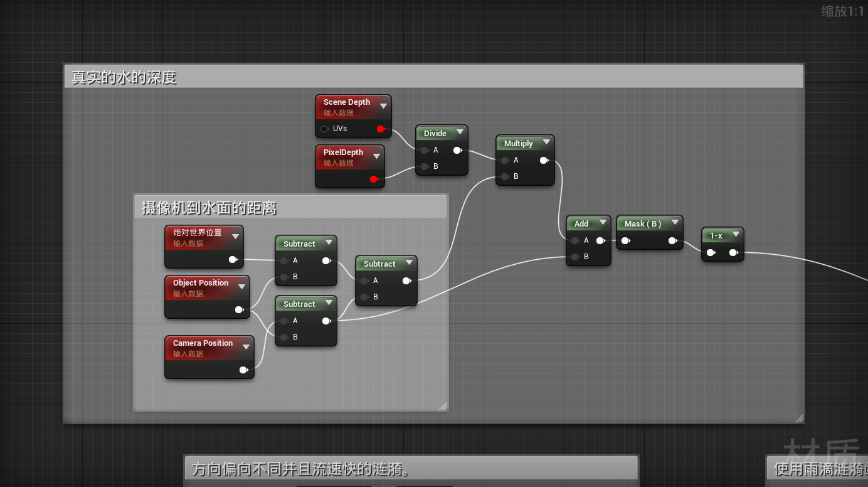The width and height of the screenshot is (868, 487).
Task: Click the resize handle of 真实的水的深度 comment
Action: click(x=799, y=418)
